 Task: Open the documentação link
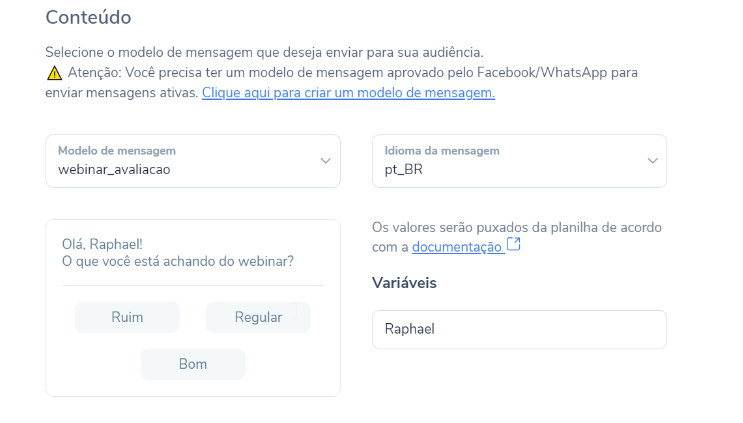[x=457, y=247]
